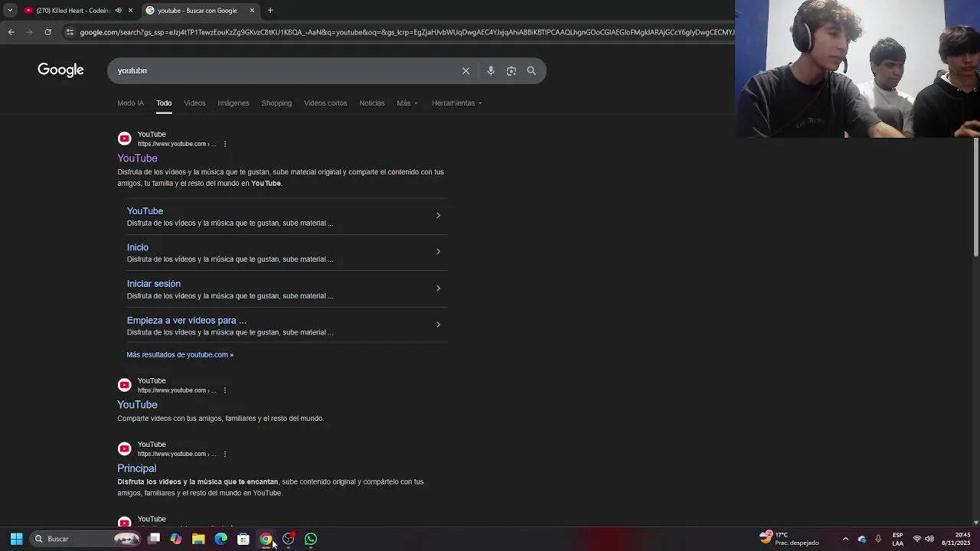This screenshot has width=980, height=551.
Task: Open the Noticias results tab
Action: pyautogui.click(x=372, y=103)
